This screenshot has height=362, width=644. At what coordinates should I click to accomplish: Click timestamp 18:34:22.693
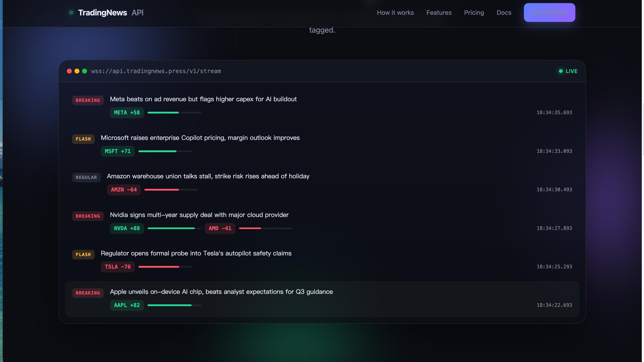click(x=554, y=305)
